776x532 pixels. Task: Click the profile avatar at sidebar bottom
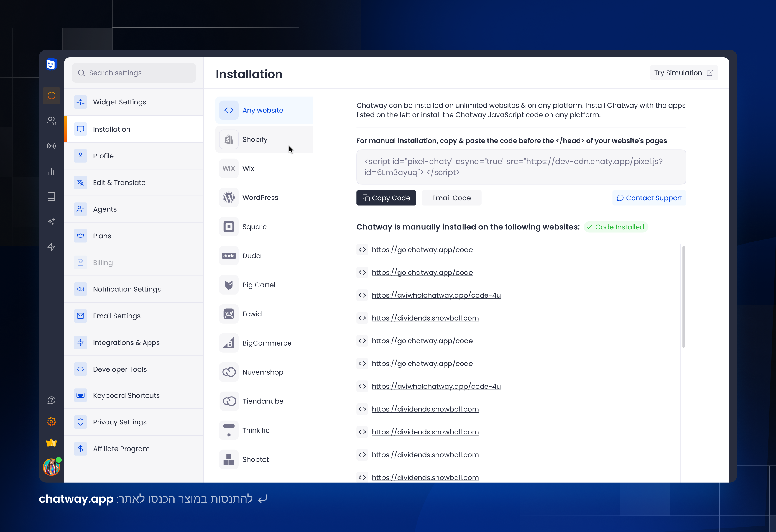[51, 467]
